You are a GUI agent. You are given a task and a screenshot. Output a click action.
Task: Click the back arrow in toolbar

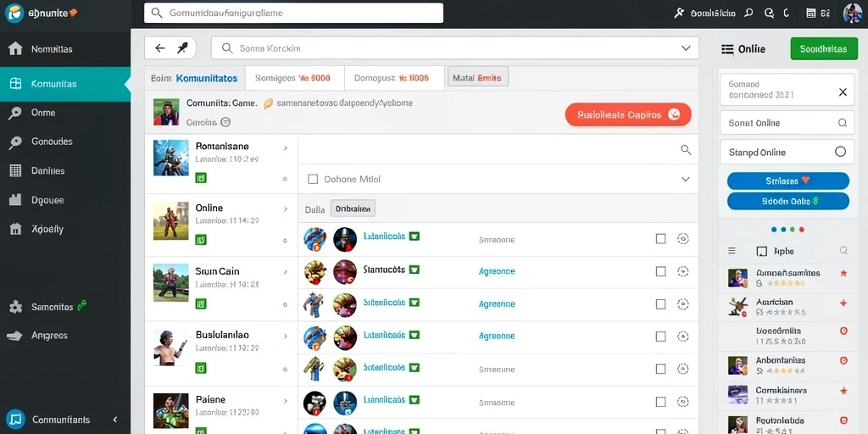pos(160,48)
